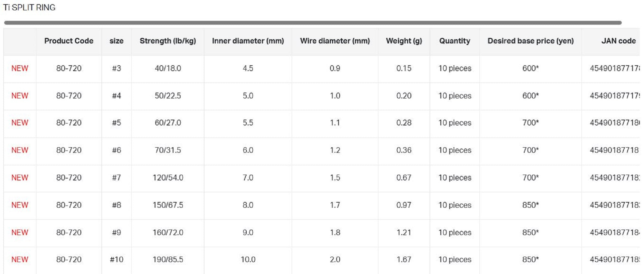Click the JAN code column header
The width and height of the screenshot is (644, 274).
pyautogui.click(x=618, y=41)
